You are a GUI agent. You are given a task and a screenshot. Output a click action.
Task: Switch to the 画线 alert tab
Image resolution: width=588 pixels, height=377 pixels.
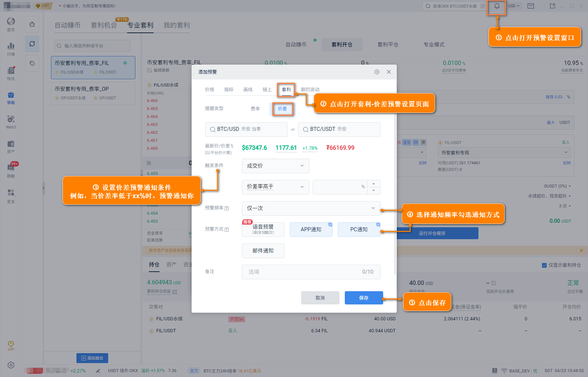click(x=248, y=89)
